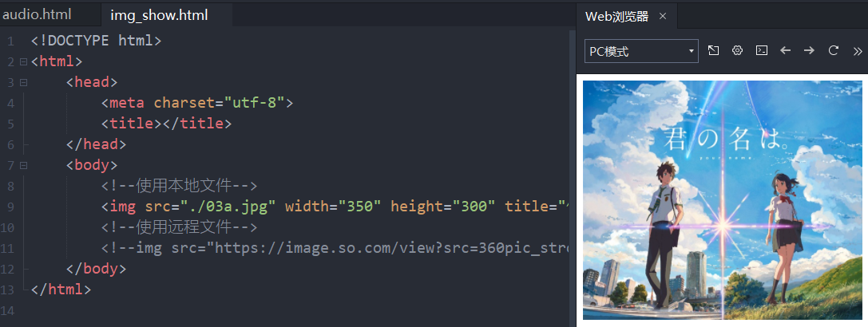
Task: Click the <title></title> tag line
Action: [166, 123]
